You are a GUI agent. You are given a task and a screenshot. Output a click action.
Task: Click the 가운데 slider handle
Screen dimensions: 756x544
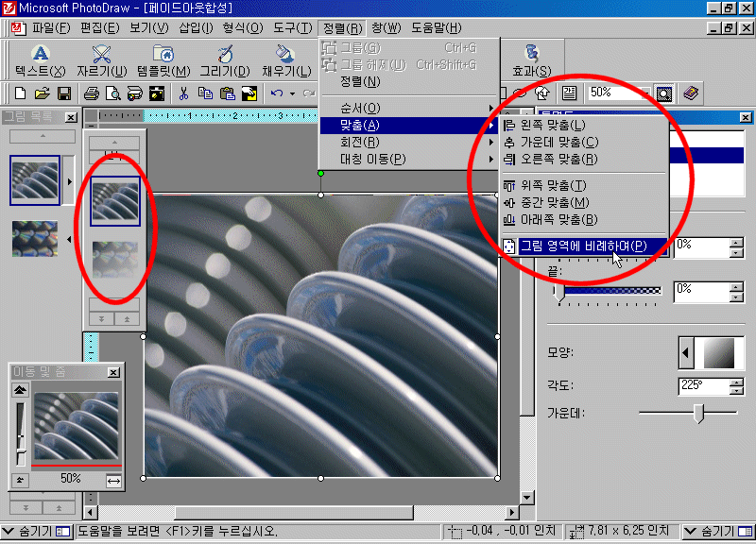coord(698,414)
